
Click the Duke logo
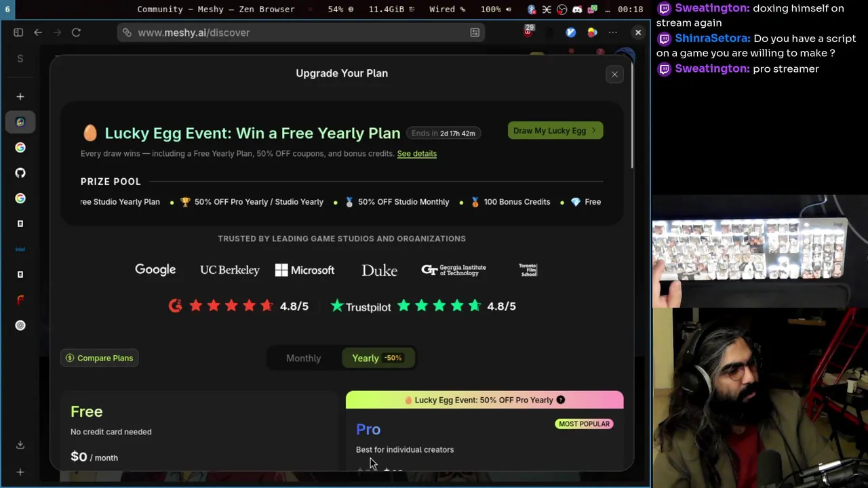pyautogui.click(x=379, y=270)
